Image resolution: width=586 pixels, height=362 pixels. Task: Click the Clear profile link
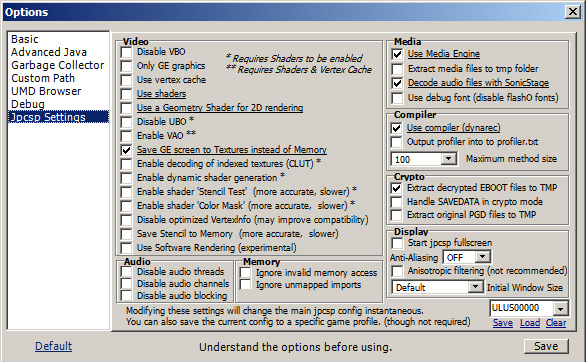[x=556, y=323]
